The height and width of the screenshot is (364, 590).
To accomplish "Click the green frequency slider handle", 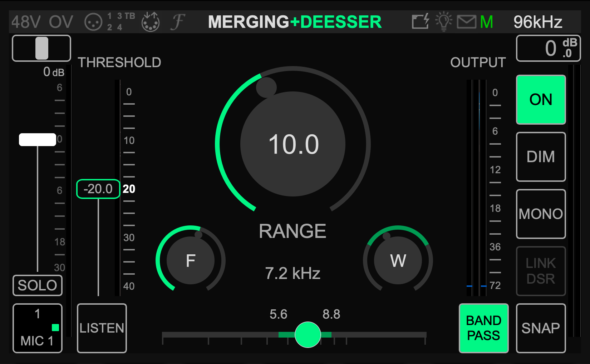I will (x=308, y=335).
